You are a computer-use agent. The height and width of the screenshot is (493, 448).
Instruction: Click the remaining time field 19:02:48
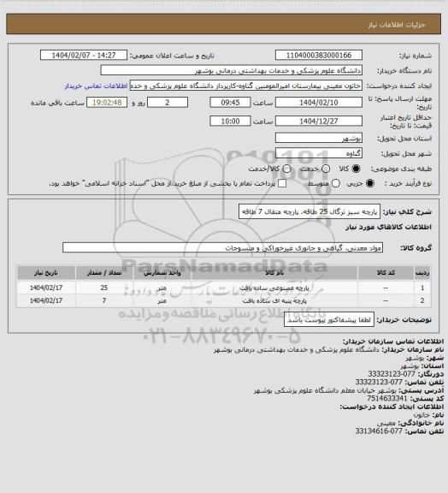point(107,103)
